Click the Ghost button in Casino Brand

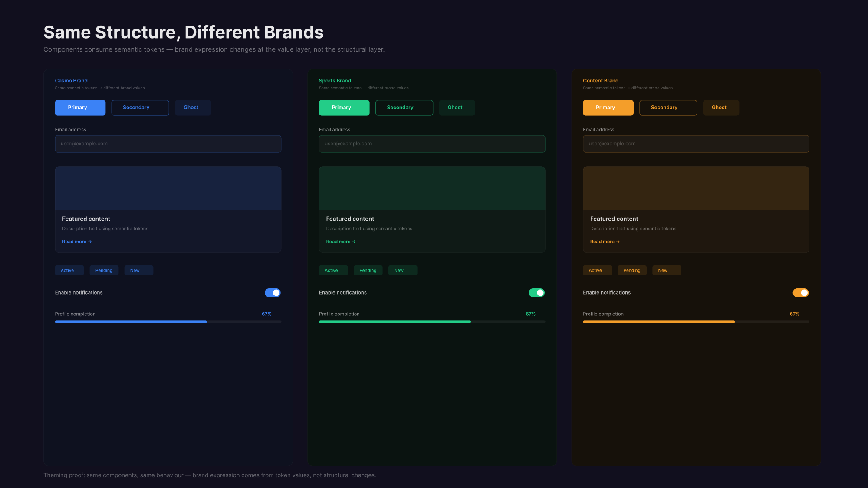coord(193,108)
